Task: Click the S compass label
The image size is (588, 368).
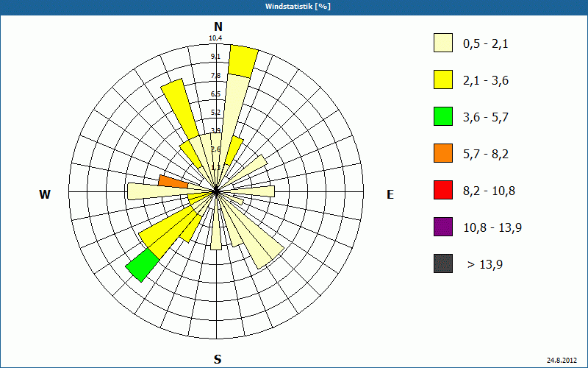Action: (x=218, y=359)
